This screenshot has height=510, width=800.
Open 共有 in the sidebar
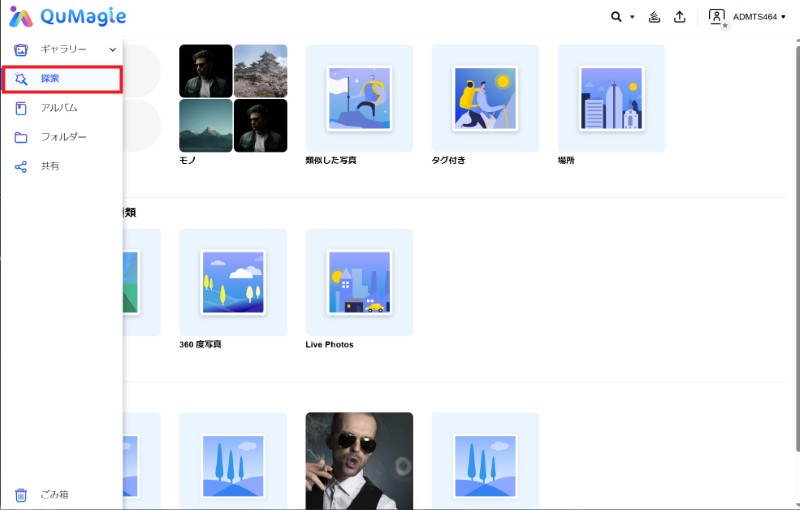(x=49, y=166)
